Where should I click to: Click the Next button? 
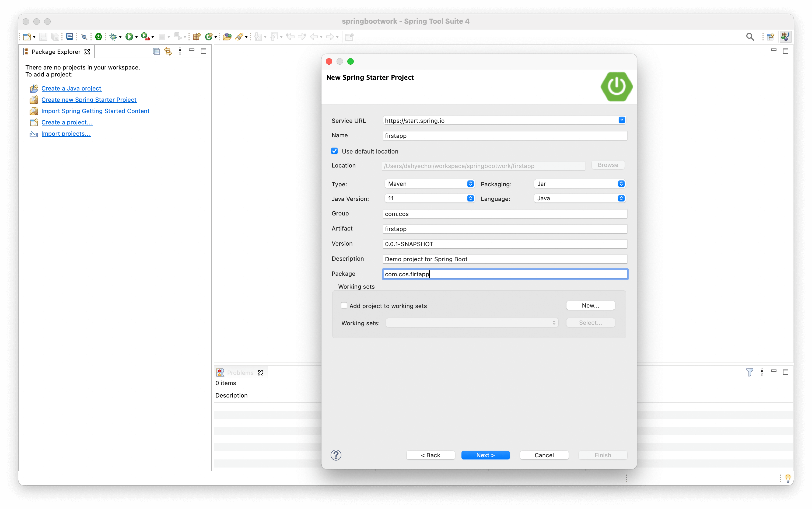pyautogui.click(x=486, y=455)
